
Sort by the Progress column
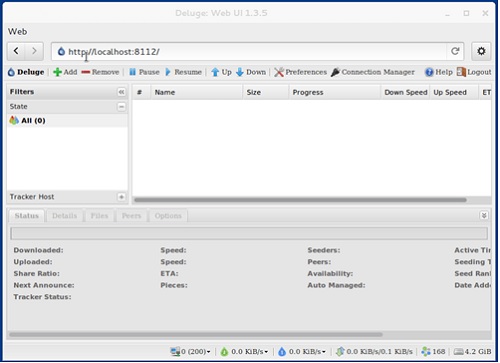point(335,92)
